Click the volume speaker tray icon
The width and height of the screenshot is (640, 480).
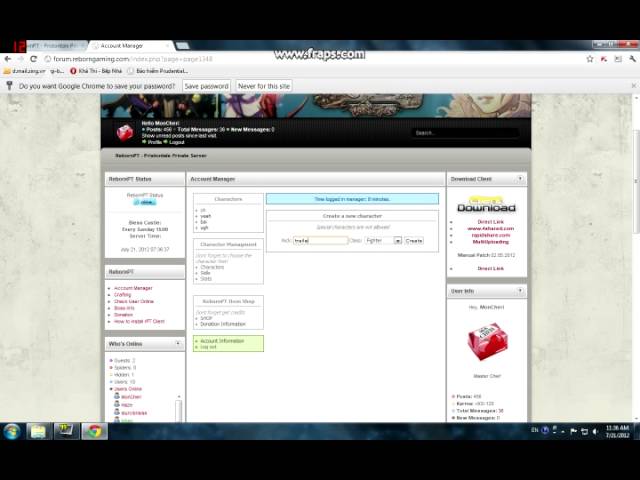click(595, 431)
